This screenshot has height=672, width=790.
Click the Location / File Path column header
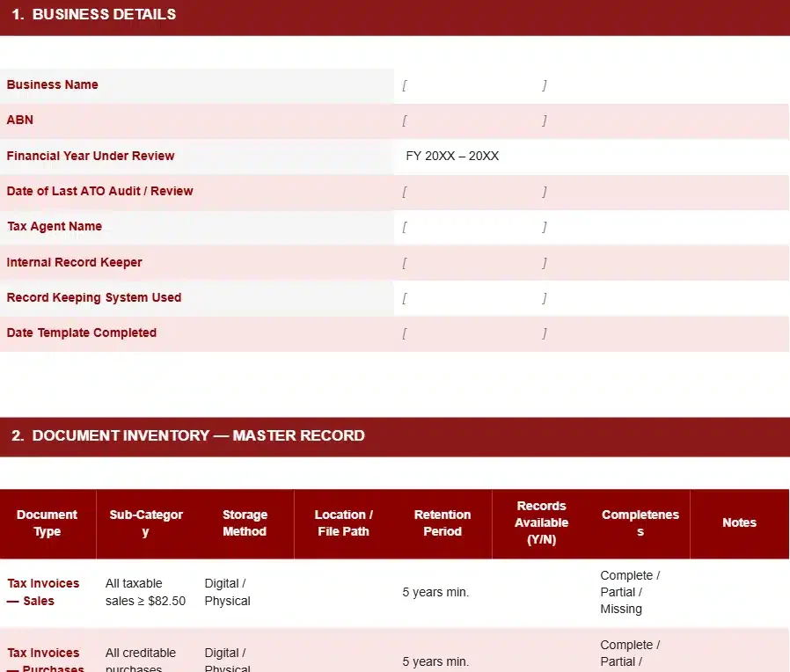point(344,522)
